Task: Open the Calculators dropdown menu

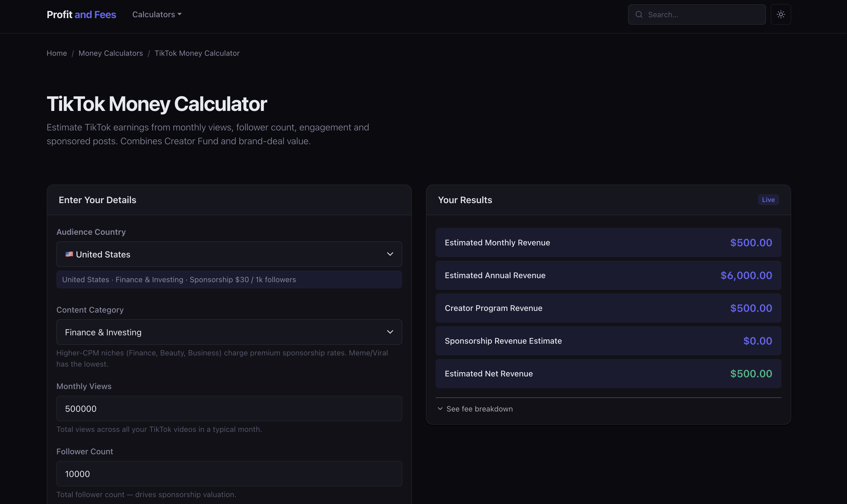Action: tap(157, 14)
